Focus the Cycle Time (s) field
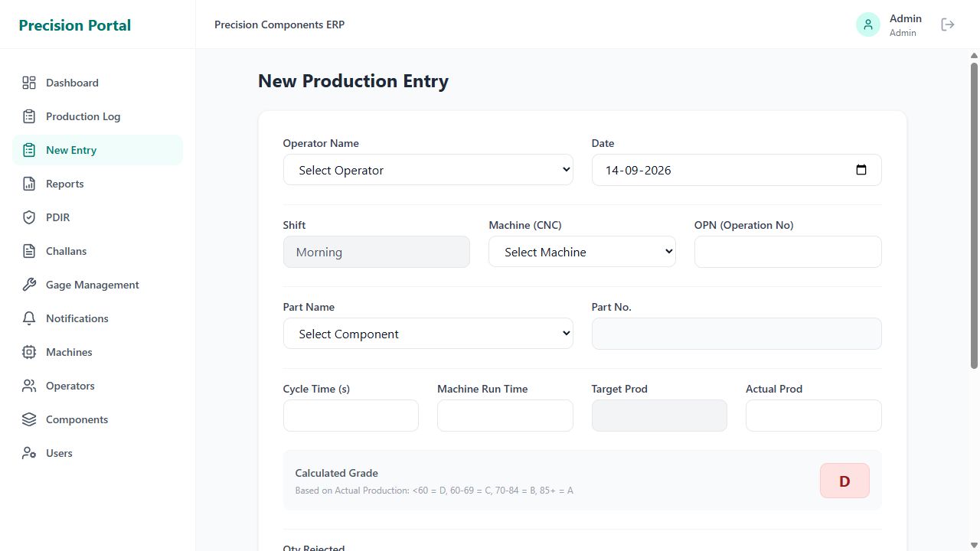This screenshot has width=980, height=551. 351,416
